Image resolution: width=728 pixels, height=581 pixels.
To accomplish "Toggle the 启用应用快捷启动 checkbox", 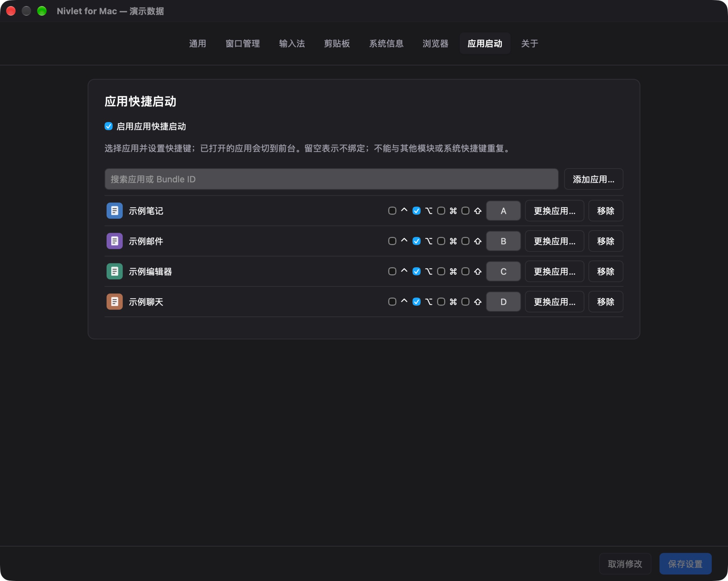I will (109, 126).
